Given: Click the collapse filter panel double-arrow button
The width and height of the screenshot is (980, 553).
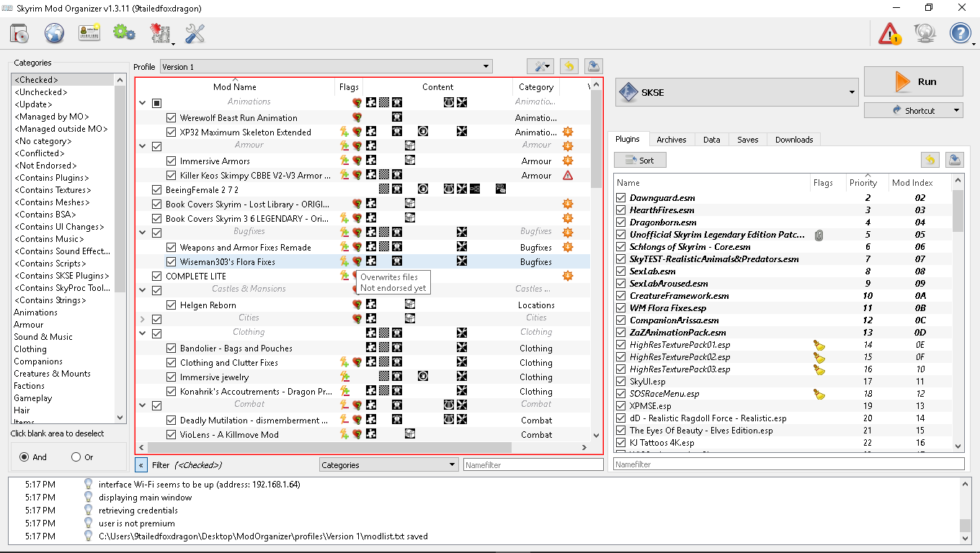Looking at the screenshot, I should click(x=141, y=464).
